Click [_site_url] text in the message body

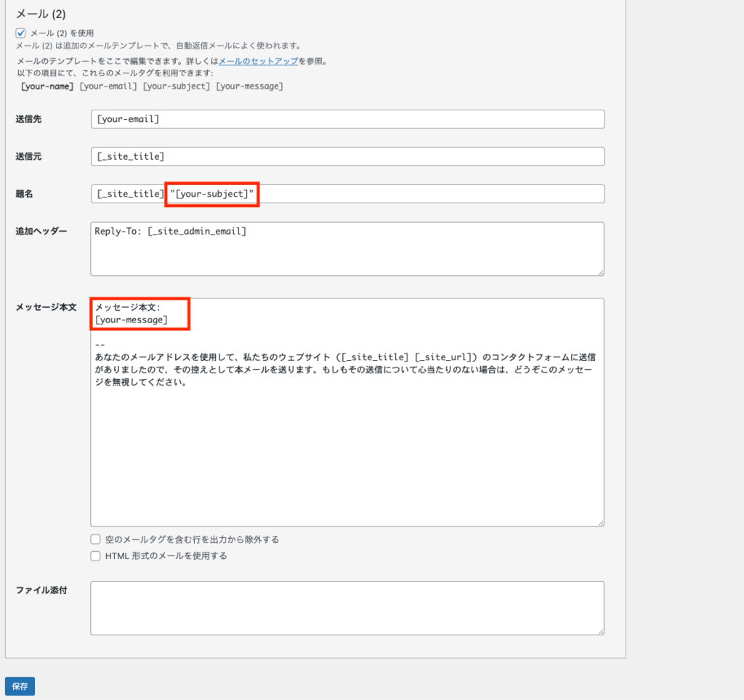[444, 357]
